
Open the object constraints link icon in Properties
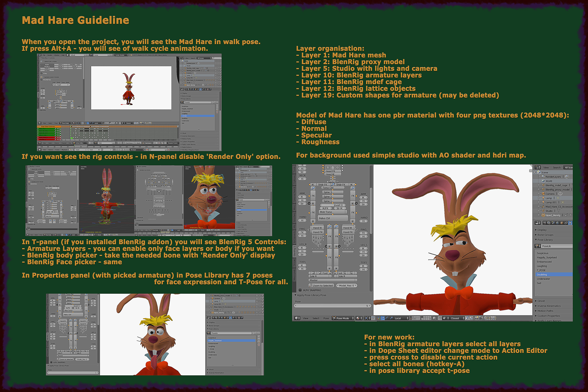pyautogui.click(x=566, y=223)
